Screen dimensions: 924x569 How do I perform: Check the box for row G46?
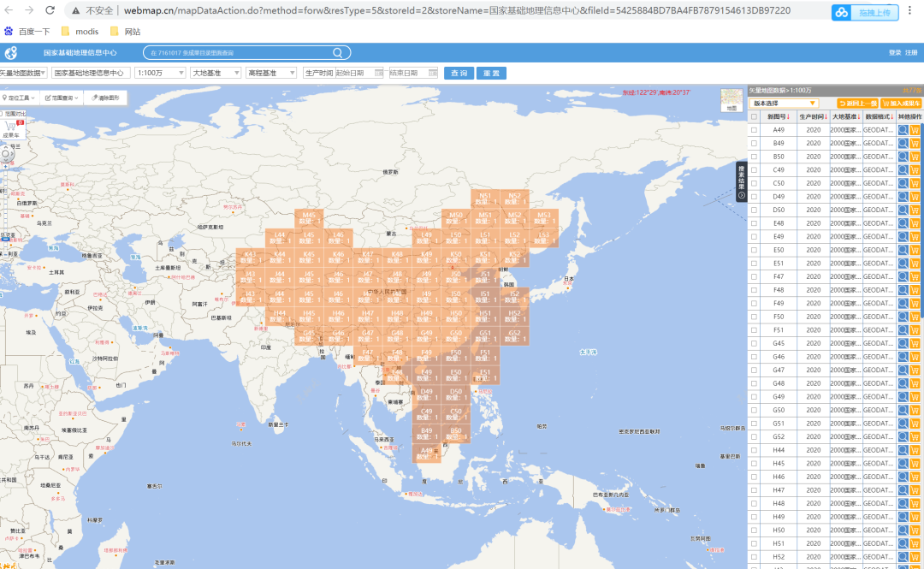click(754, 357)
